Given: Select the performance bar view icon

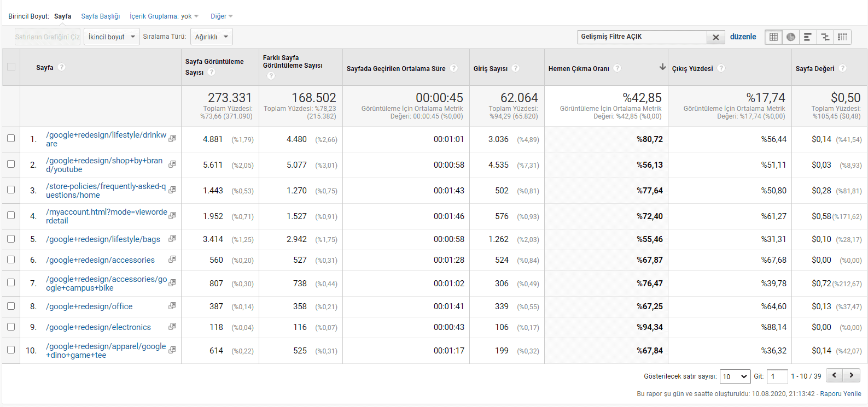Looking at the screenshot, I should (808, 37).
